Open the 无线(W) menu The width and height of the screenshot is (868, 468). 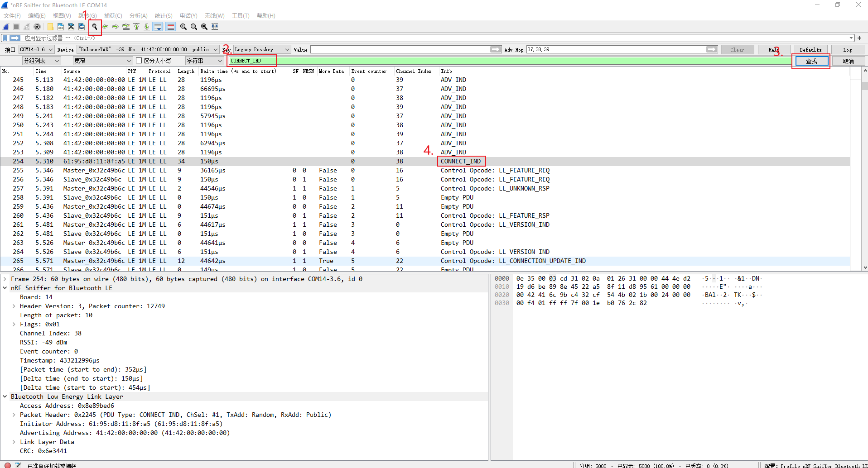coord(214,15)
